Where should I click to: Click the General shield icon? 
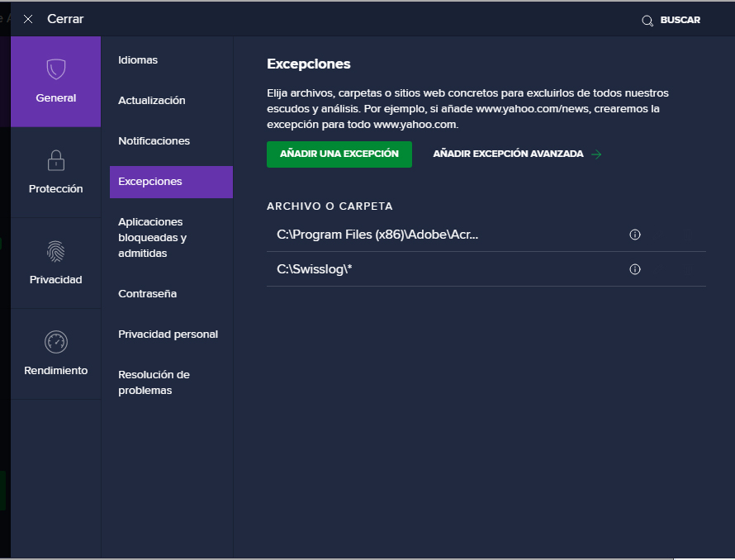[55, 69]
